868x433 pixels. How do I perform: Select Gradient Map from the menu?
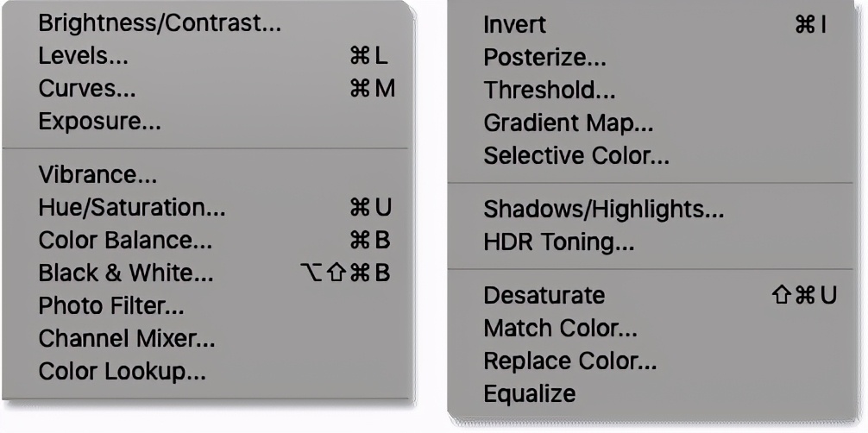click(569, 123)
